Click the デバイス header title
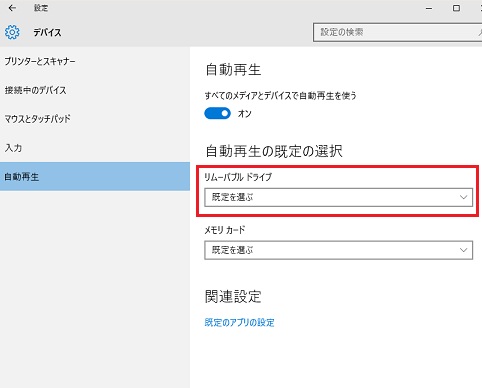This screenshot has height=388, width=482. [x=47, y=33]
